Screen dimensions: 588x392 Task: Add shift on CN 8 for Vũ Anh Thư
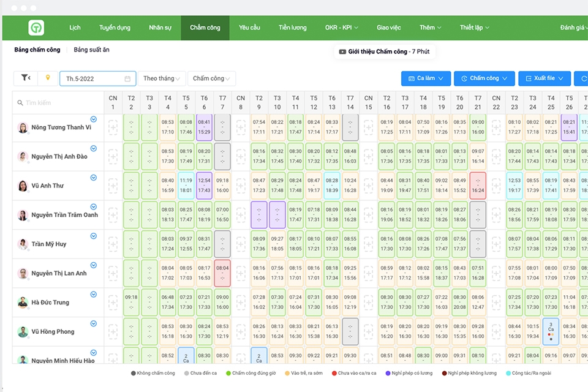click(x=241, y=186)
